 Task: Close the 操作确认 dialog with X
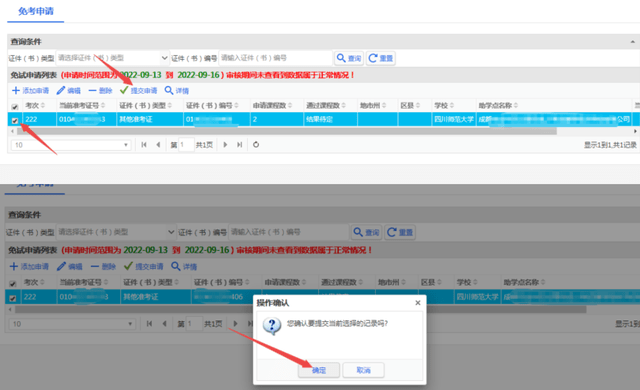(418, 303)
